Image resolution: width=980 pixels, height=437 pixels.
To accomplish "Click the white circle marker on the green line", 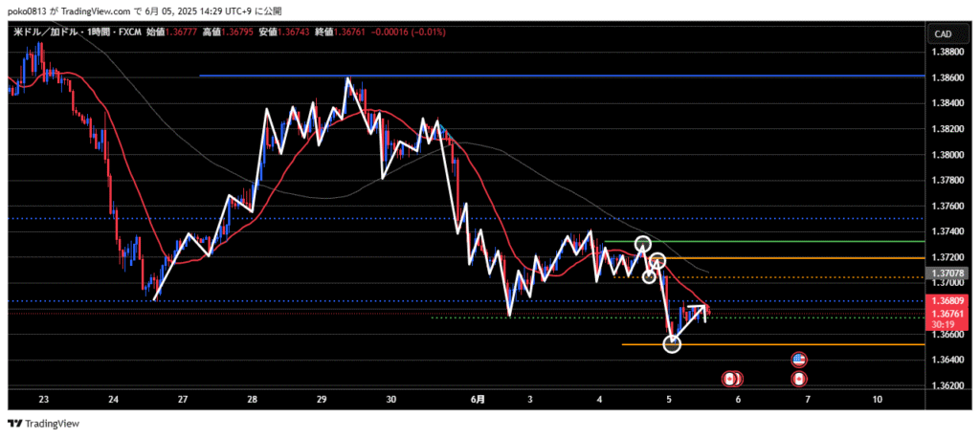I will [x=643, y=244].
